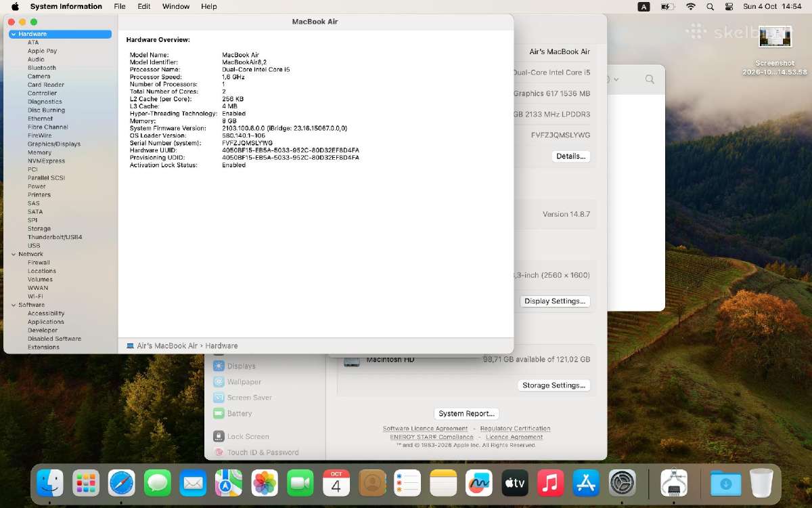
Task: Open the Help menu
Action: point(210,6)
